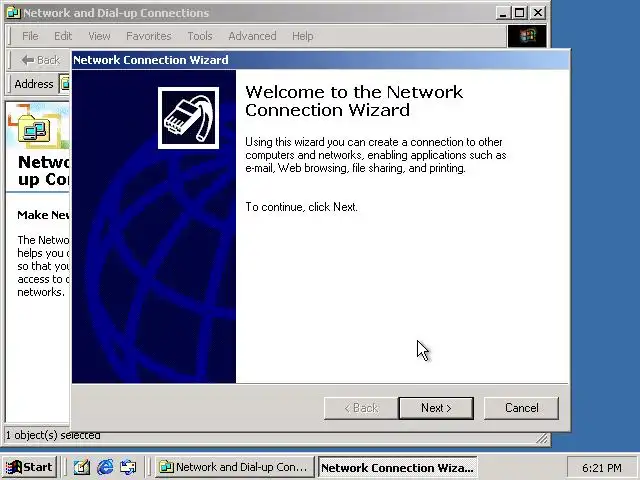
Task: Launch Internet Explorer from quick launch
Action: coord(105,467)
